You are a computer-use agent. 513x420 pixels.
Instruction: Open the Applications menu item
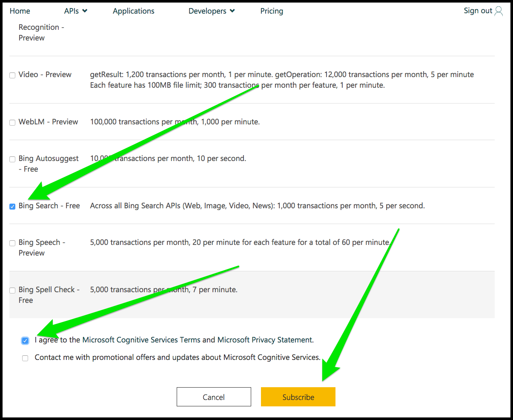tap(134, 11)
